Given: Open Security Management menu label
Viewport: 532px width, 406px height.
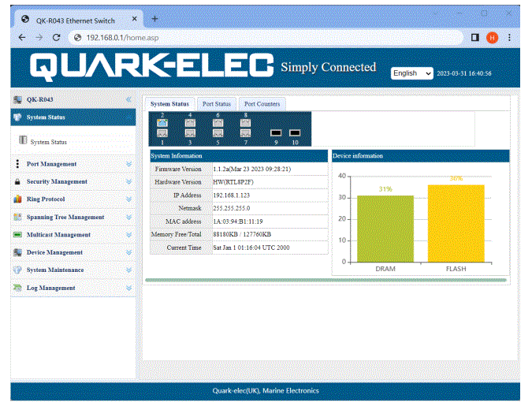Looking at the screenshot, I should click(x=57, y=181).
